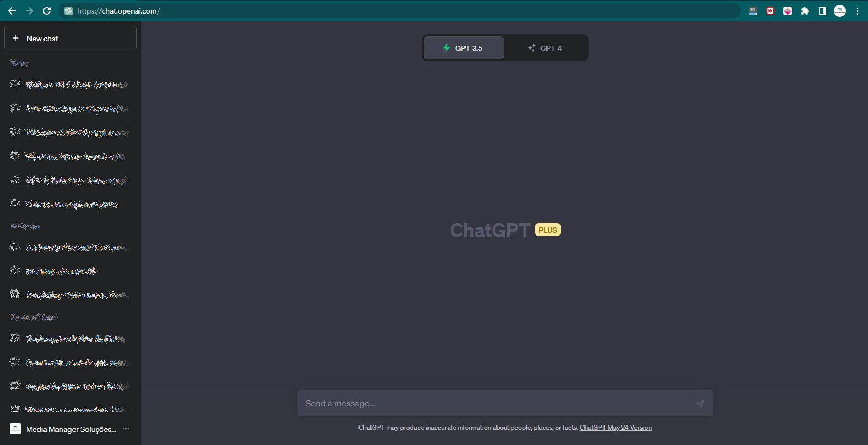Screen dimensions: 868x445
Task: Click the browser forward arrow
Action: point(29,11)
